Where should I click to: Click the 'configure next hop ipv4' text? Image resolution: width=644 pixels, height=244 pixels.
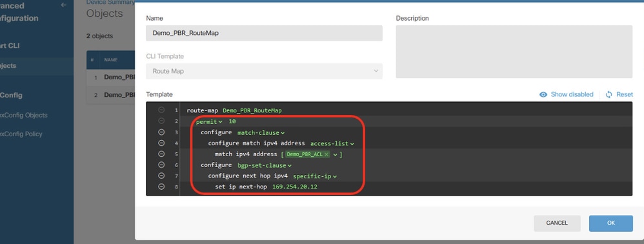(x=248, y=176)
